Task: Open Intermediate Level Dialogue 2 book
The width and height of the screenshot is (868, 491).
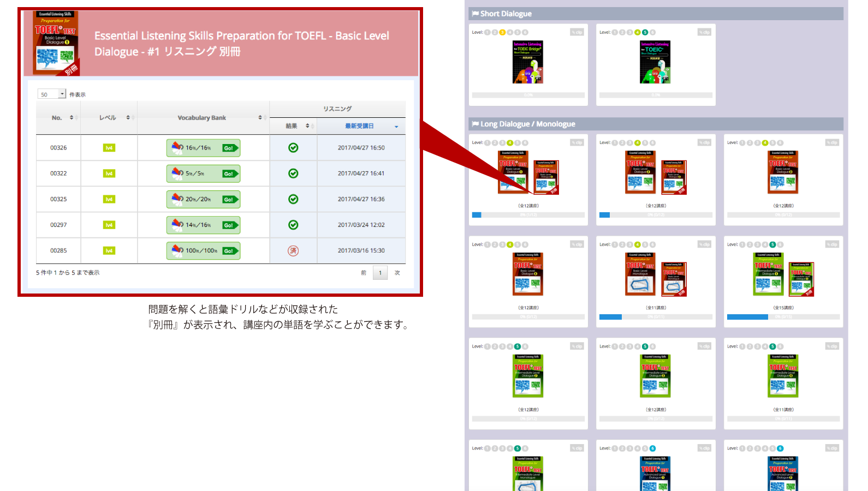Action: tap(528, 376)
